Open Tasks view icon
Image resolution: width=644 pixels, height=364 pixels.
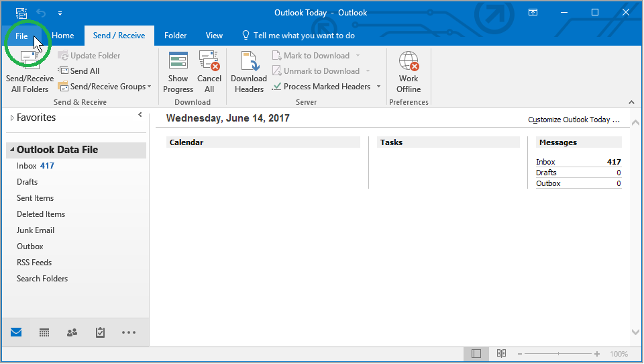click(x=100, y=332)
